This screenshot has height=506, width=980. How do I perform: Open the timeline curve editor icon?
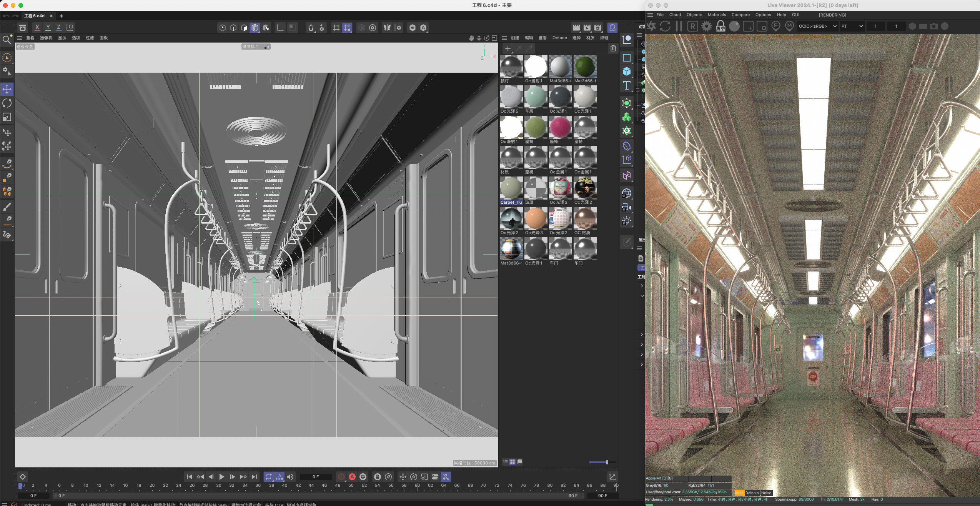612,477
